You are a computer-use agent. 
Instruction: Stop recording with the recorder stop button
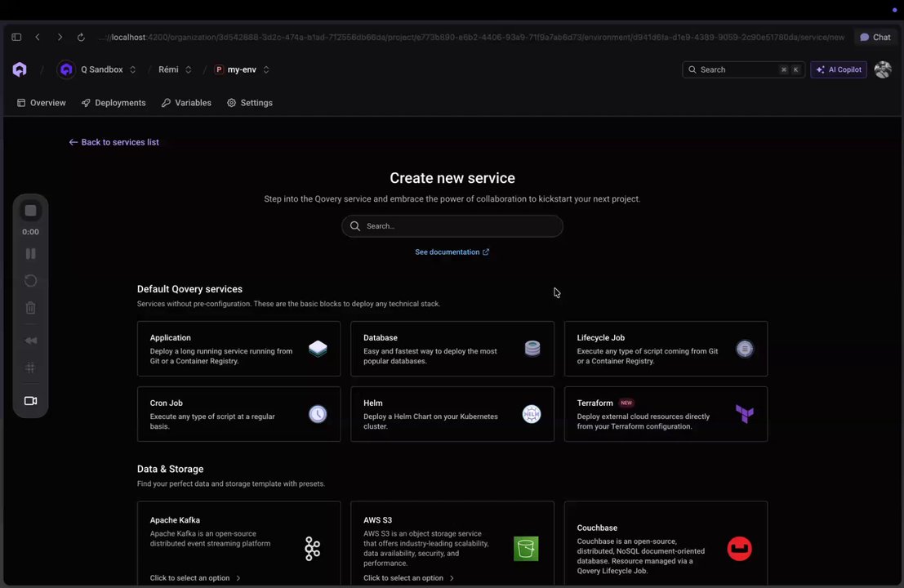pos(30,211)
